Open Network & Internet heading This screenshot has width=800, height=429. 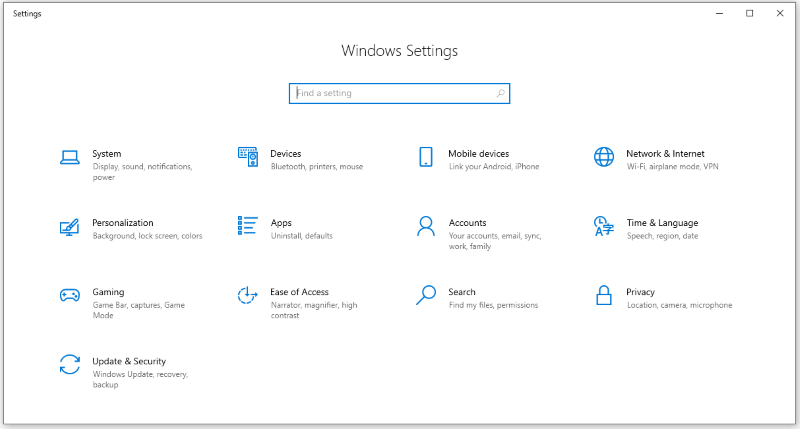[665, 154]
